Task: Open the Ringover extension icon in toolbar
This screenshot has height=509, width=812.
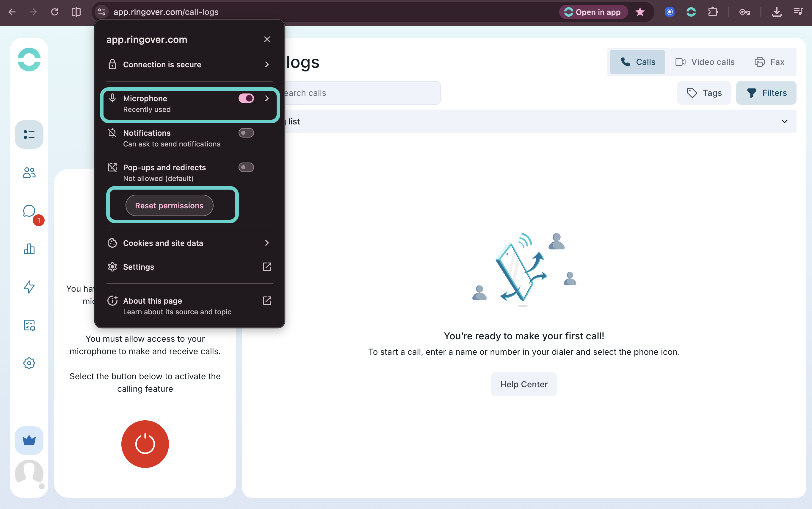Action: [691, 12]
